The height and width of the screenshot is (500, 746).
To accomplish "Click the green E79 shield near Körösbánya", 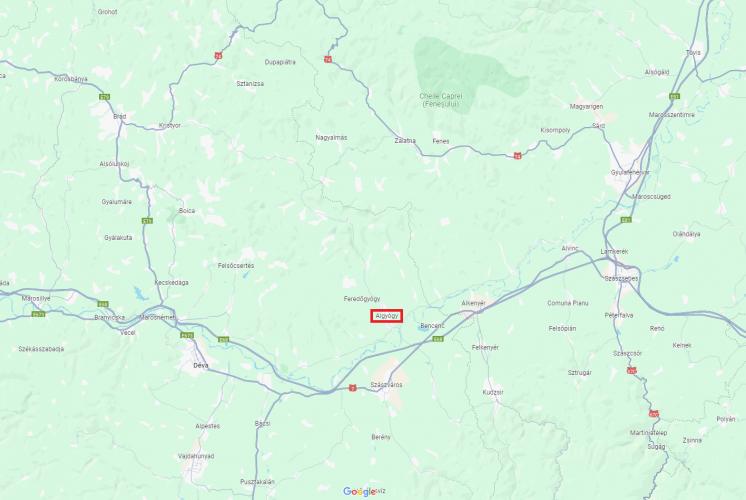I will (x=105, y=97).
